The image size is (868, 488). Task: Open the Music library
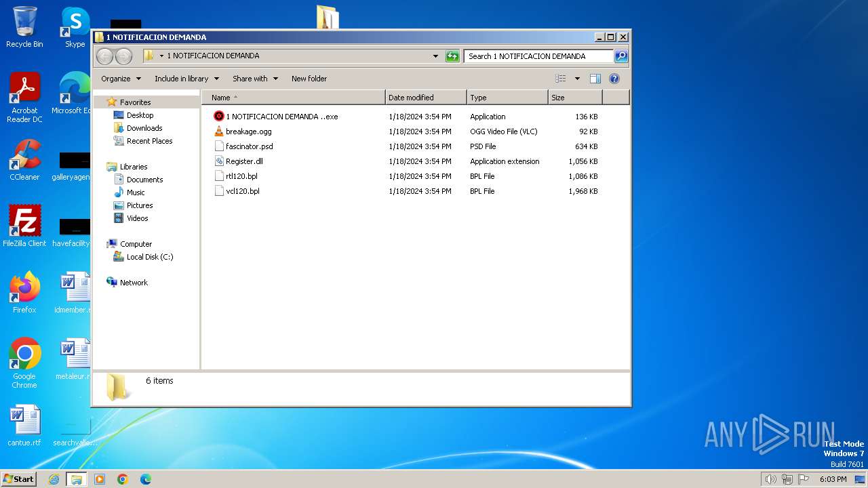[136, 192]
